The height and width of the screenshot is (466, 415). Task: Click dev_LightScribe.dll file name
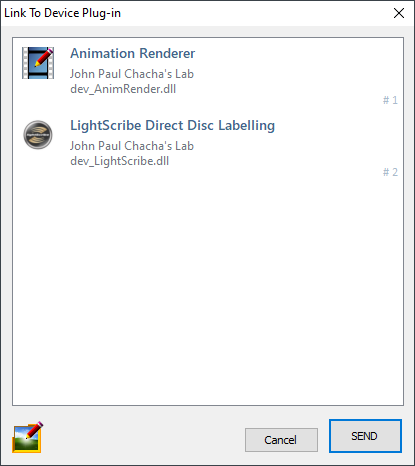120,161
